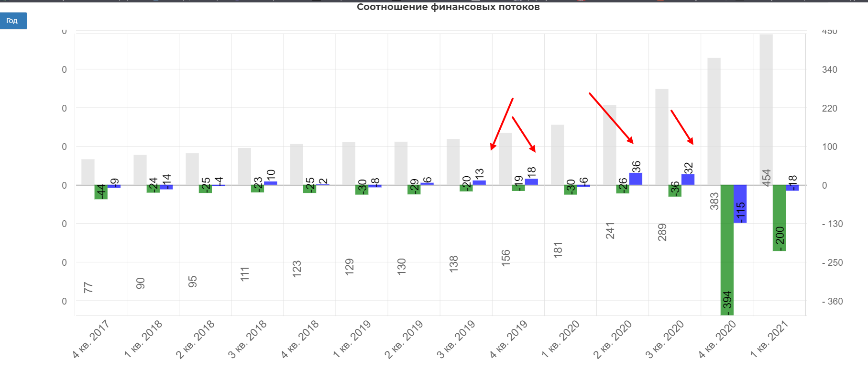
Task: Select the green -44 bar in 4 кв. 2017
Action: click(101, 192)
